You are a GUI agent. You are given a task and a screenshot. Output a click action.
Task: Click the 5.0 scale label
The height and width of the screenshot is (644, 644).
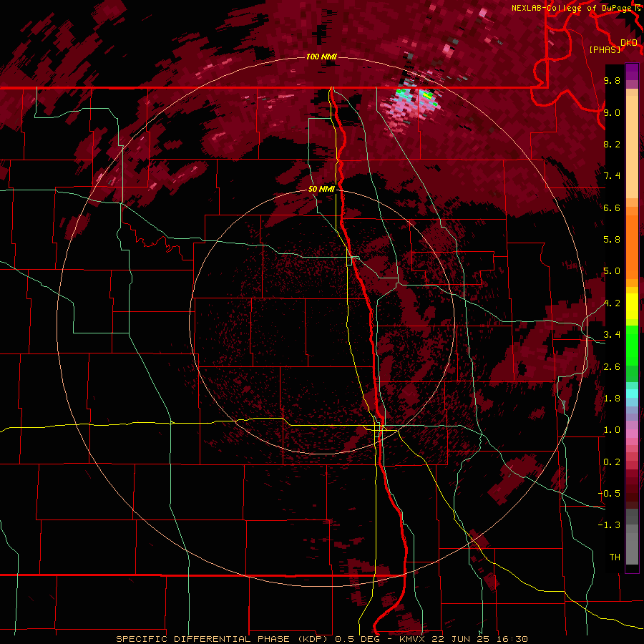pos(612,271)
